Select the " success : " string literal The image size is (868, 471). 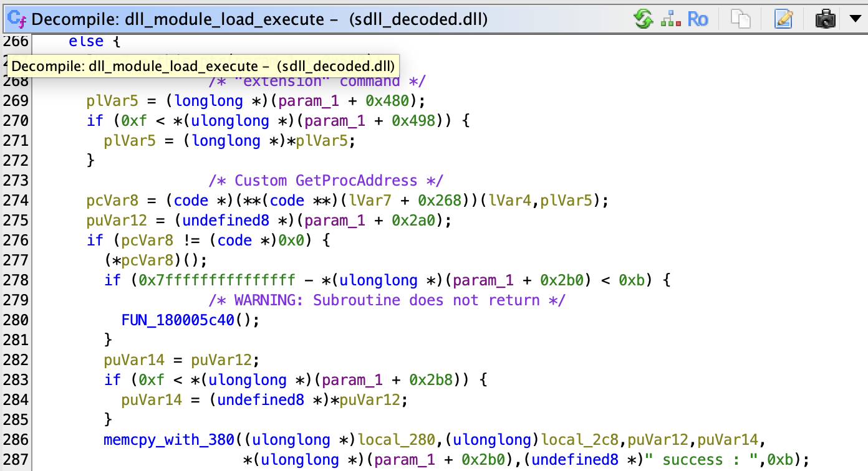tap(711, 460)
